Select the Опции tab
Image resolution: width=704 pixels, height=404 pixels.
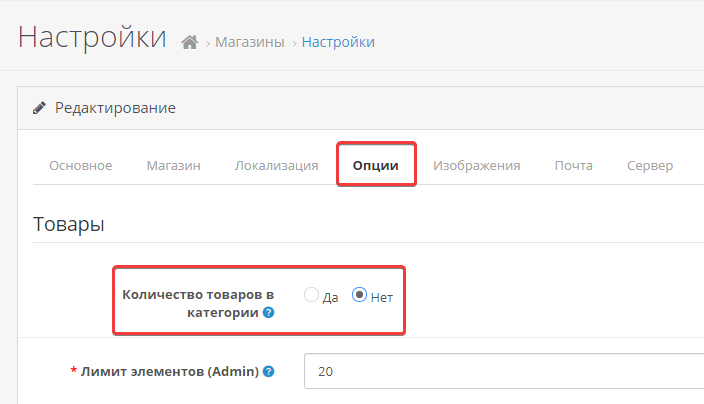tap(376, 166)
